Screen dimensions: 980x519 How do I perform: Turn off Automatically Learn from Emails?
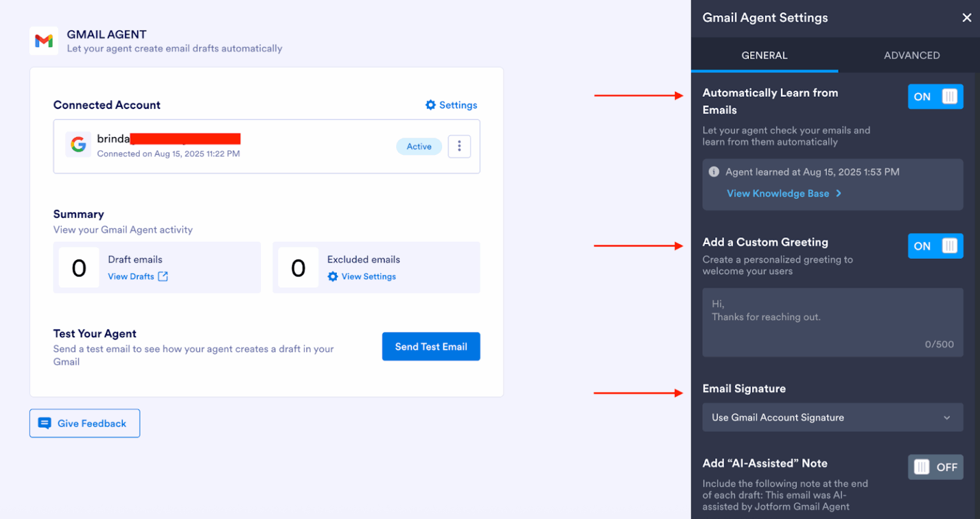click(935, 97)
